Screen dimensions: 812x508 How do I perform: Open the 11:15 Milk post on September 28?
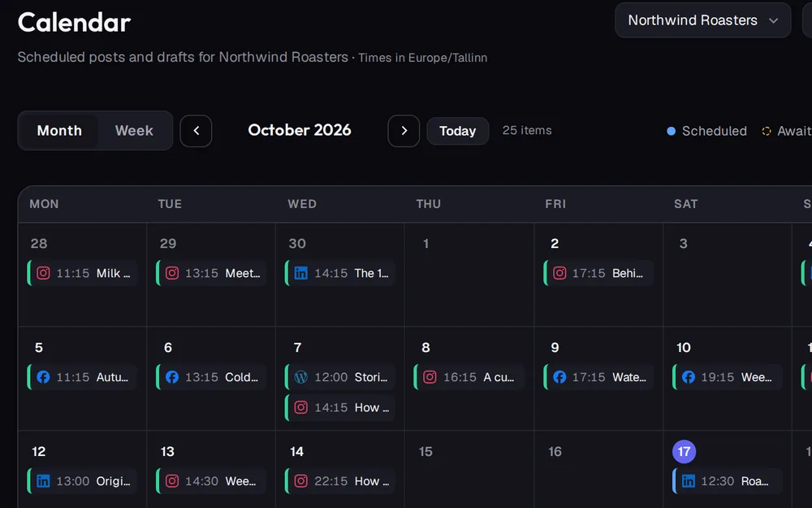click(x=83, y=273)
